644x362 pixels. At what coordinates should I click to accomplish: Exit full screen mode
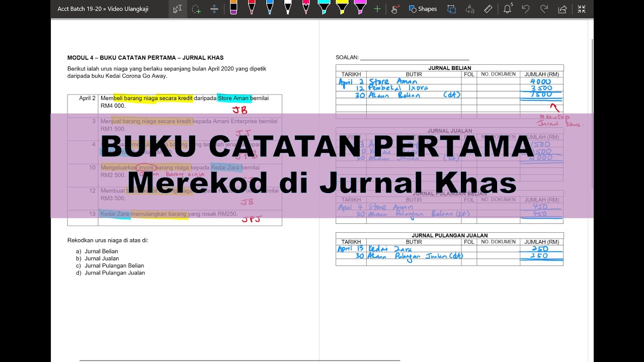pyautogui.click(x=582, y=9)
